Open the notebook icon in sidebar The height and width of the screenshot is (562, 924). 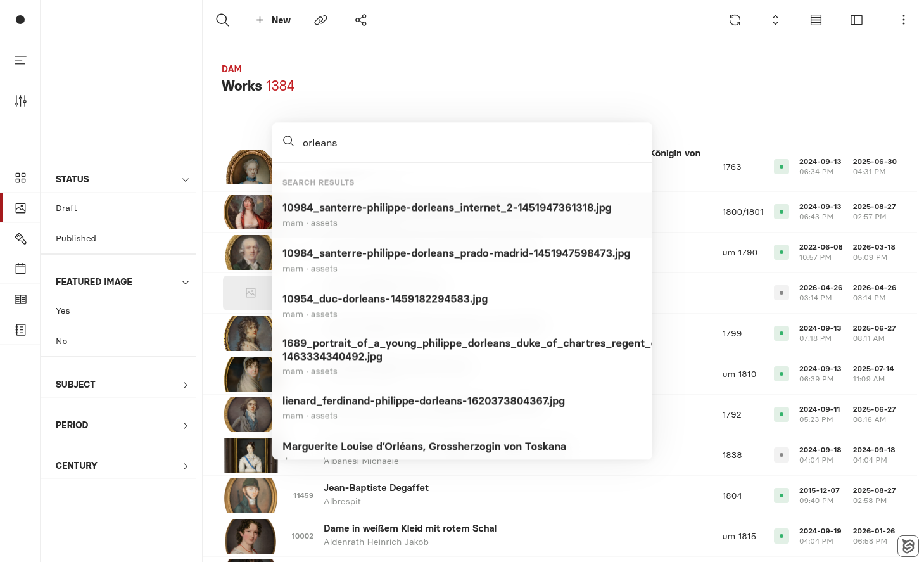[x=20, y=329]
